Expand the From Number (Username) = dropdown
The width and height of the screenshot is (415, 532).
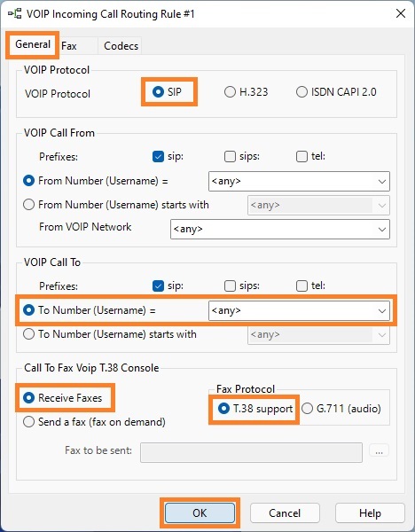point(299,181)
